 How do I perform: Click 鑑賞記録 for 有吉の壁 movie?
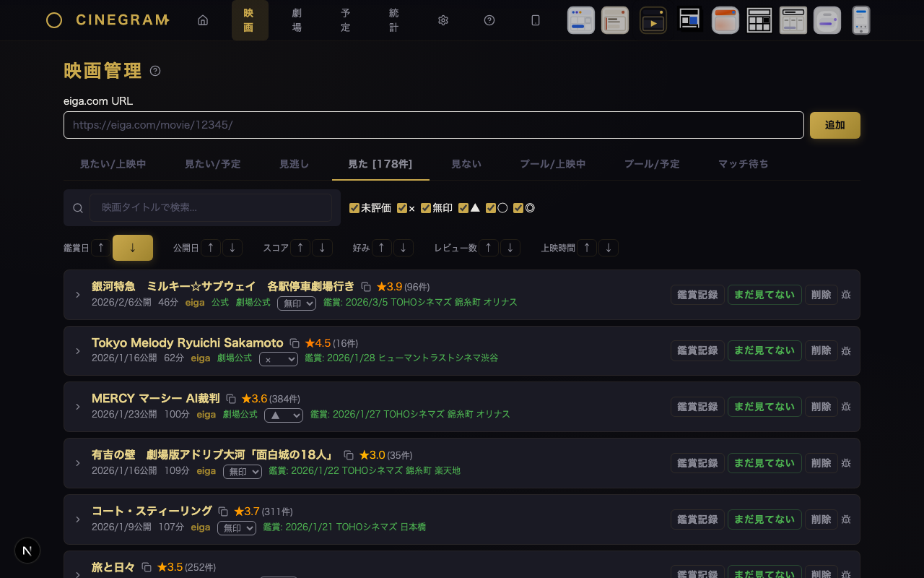coord(697,463)
